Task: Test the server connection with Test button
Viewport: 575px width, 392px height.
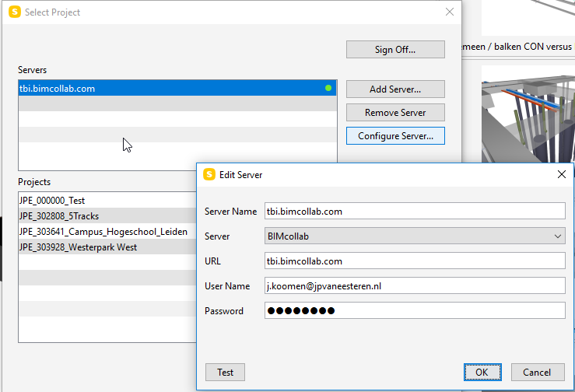Action: [225, 373]
